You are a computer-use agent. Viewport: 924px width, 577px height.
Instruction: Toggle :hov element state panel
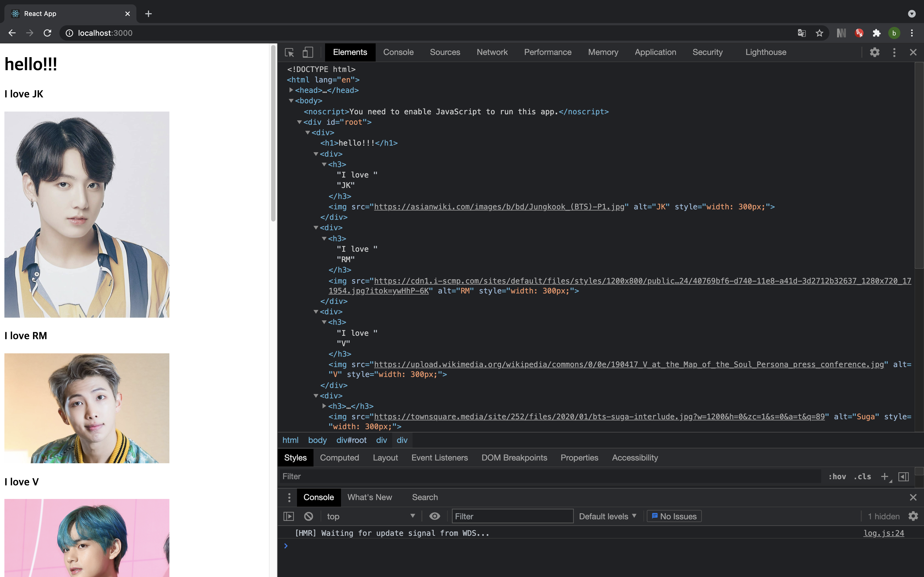click(837, 476)
